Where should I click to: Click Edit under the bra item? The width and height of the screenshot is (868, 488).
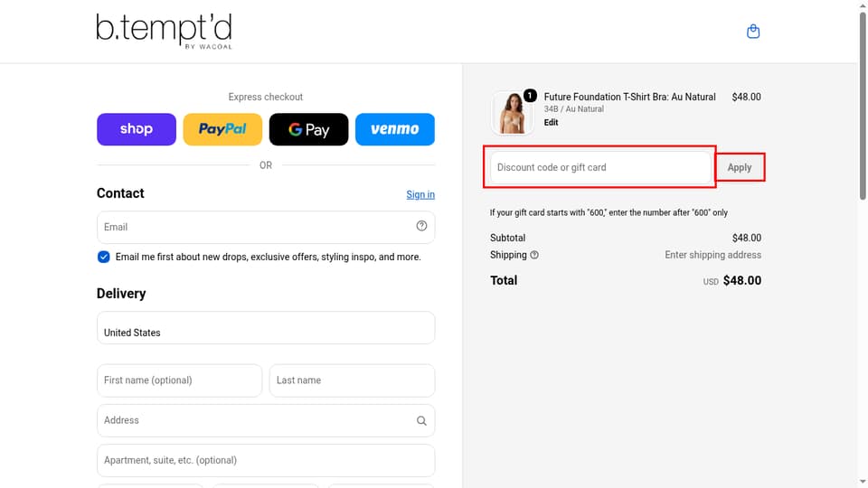click(551, 122)
